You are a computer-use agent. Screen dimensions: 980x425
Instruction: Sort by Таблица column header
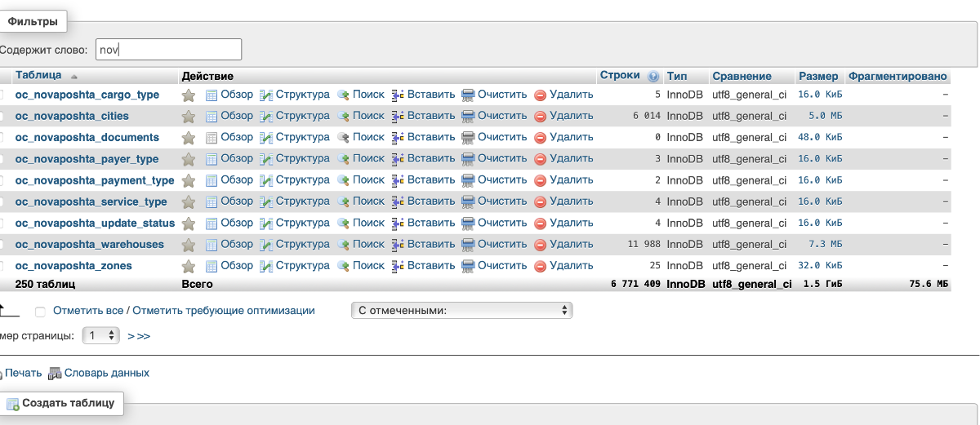pyautogui.click(x=38, y=76)
